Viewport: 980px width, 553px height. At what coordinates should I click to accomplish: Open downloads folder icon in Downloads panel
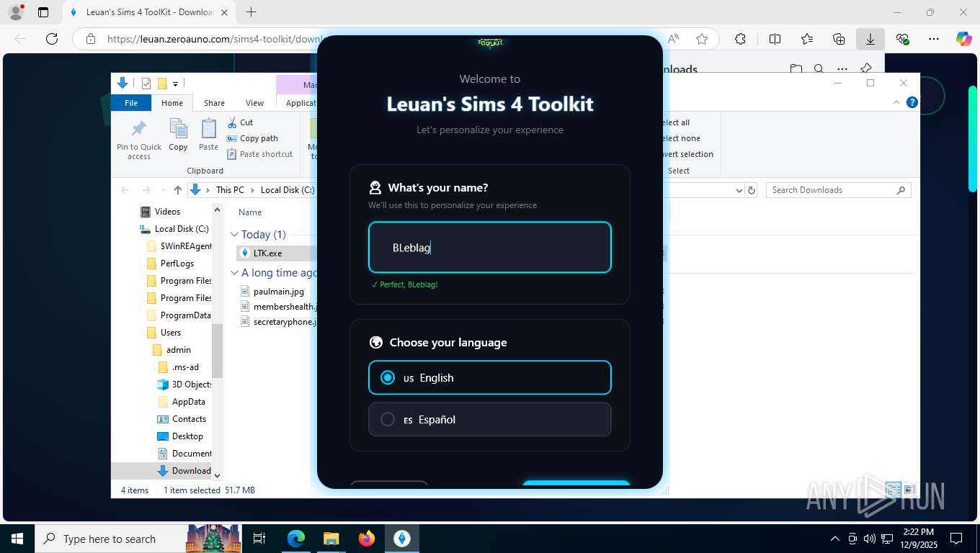tap(796, 69)
